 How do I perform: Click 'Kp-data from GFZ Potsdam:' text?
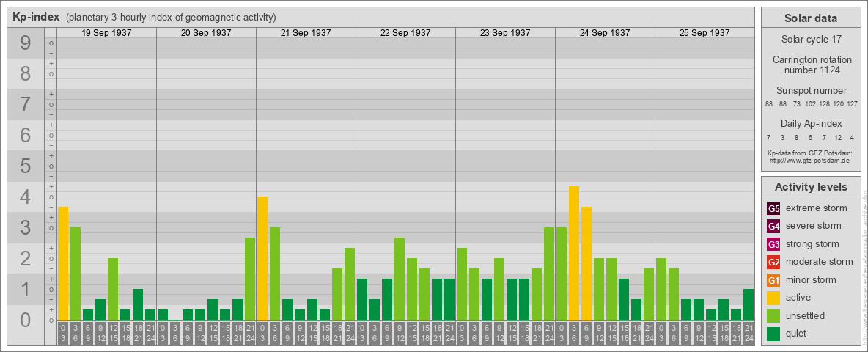tap(811, 153)
